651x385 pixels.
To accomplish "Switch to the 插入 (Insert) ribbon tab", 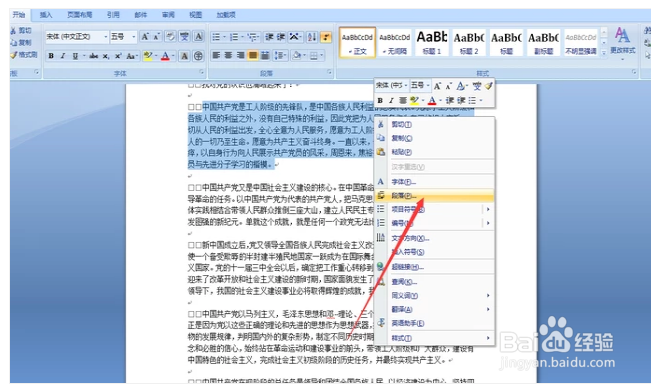I will tap(46, 15).
